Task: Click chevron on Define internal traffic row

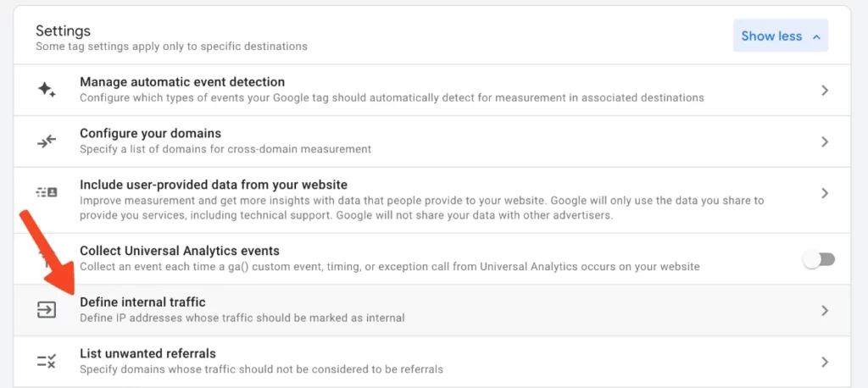Action: click(825, 311)
